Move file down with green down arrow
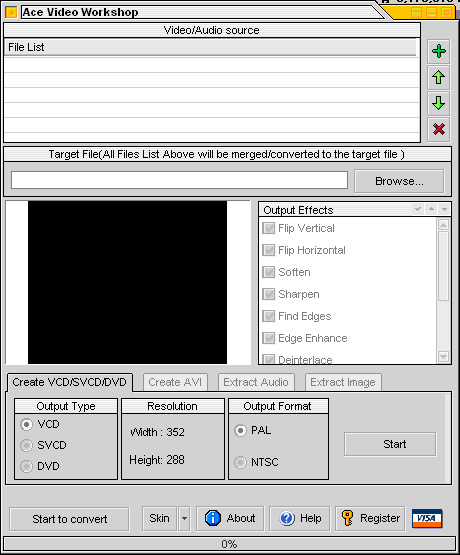 (438, 103)
